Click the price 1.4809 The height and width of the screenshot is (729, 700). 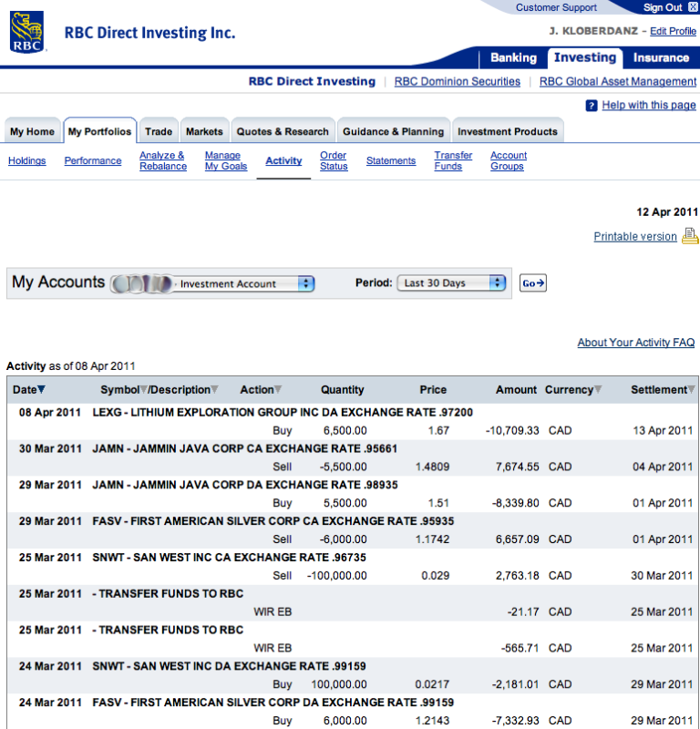(x=432, y=467)
